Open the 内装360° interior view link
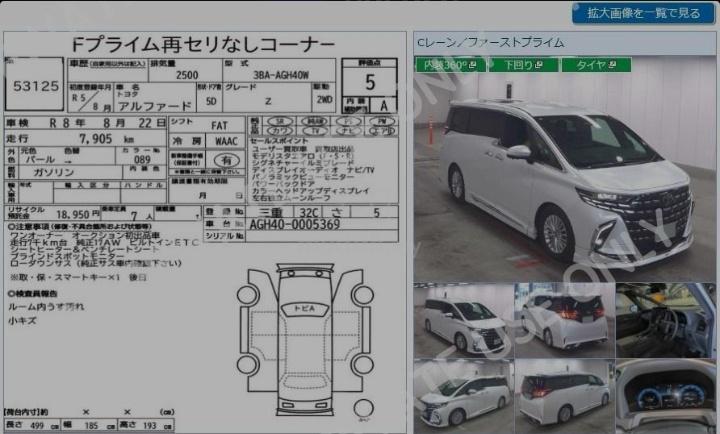Viewport: 720px width, 434px height. click(450, 65)
